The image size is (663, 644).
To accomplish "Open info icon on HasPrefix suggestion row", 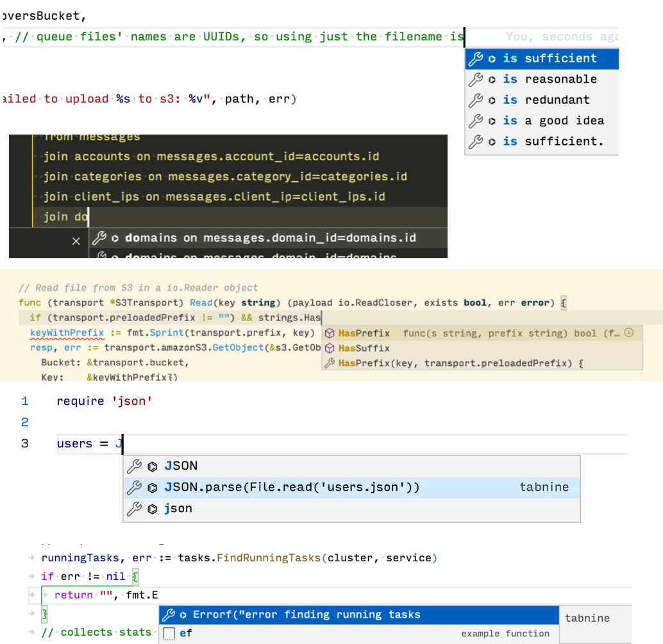I will click(629, 333).
